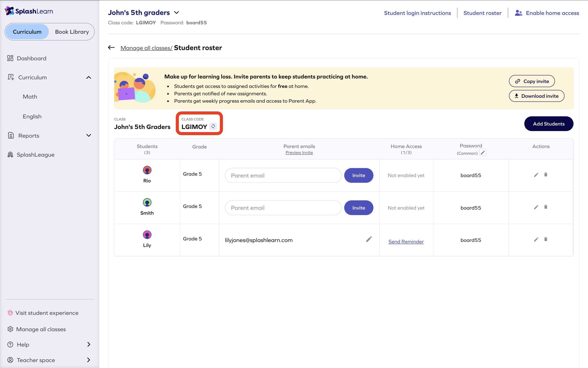Click Lily's avatar
Screen dimensions: 588x368
coord(147,235)
